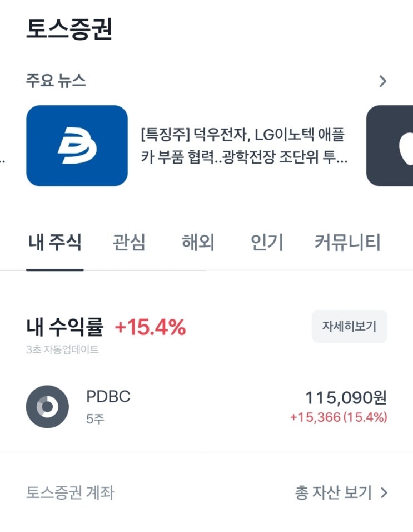The image size is (413, 532).
Task: Select the 내 주식 tab
Action: click(x=54, y=243)
